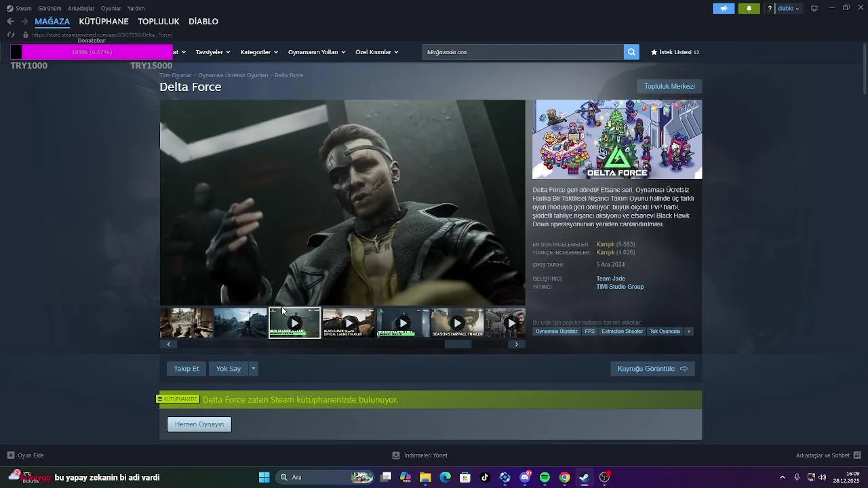Open Microsoft Store from taskbar
This screenshot has height=488, width=868.
465,477
